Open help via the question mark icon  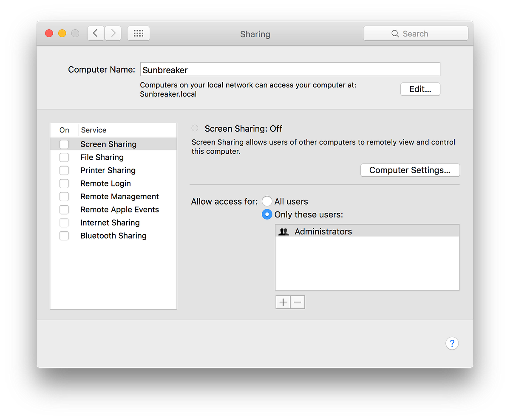[x=452, y=343]
